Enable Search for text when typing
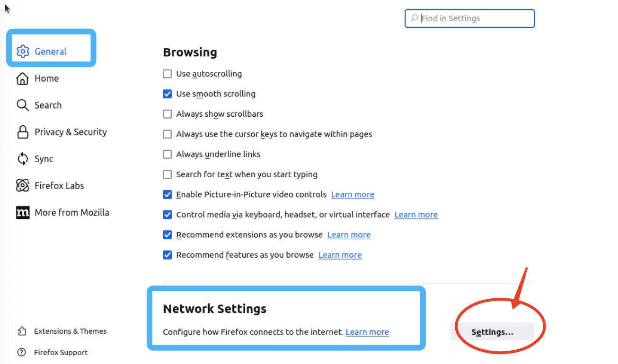Image resolution: width=618 pixels, height=364 pixels. (x=167, y=174)
